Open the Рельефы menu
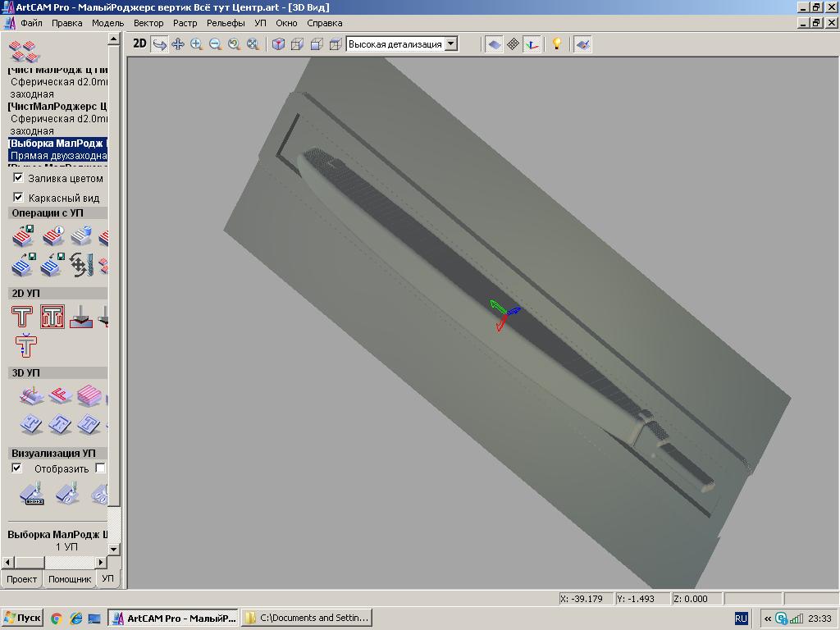The width and height of the screenshot is (840, 630). (226, 23)
